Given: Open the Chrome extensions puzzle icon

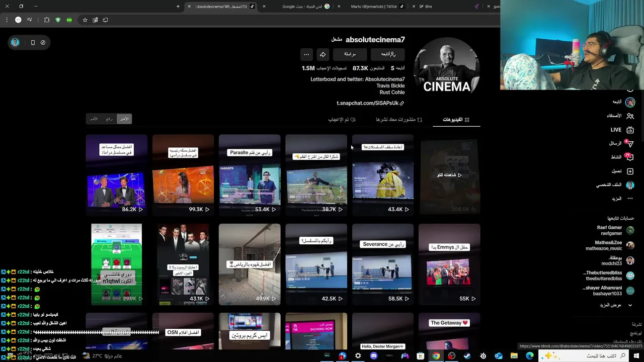Looking at the screenshot, I should pyautogui.click(x=47, y=20).
